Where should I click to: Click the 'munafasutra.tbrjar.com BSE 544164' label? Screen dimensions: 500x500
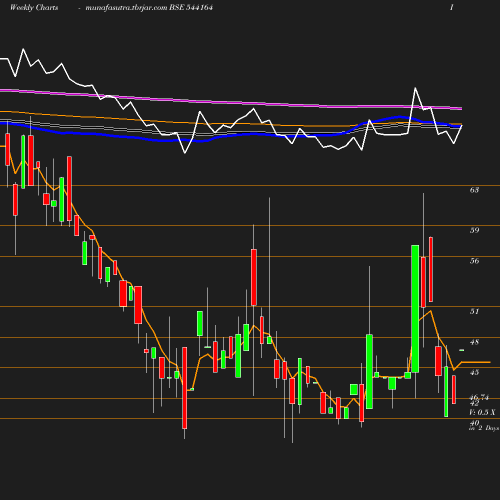point(149,8)
